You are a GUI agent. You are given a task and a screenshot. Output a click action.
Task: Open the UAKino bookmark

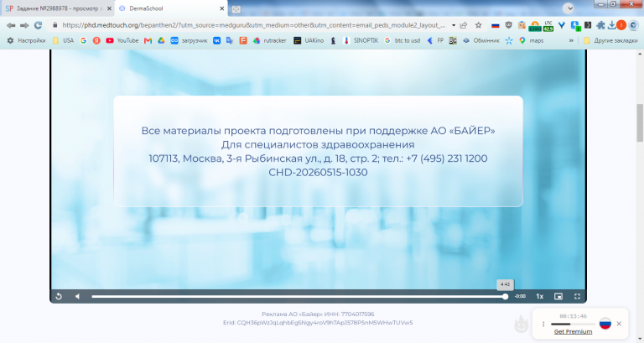tap(309, 40)
